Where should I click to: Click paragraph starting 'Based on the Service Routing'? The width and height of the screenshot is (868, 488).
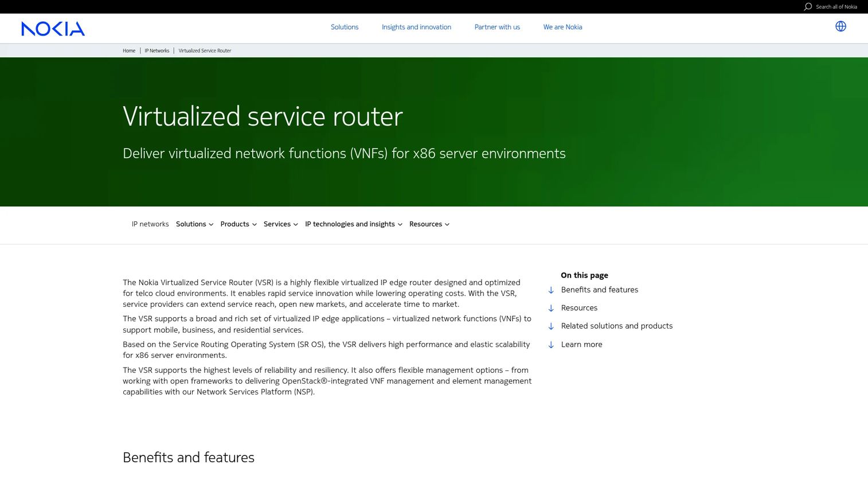pos(326,350)
